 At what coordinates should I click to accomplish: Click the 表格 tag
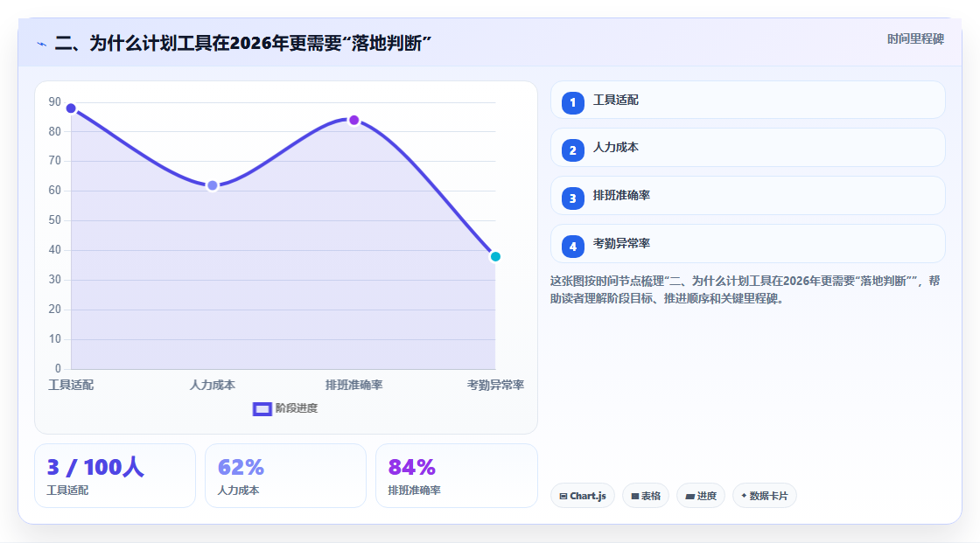[646, 496]
